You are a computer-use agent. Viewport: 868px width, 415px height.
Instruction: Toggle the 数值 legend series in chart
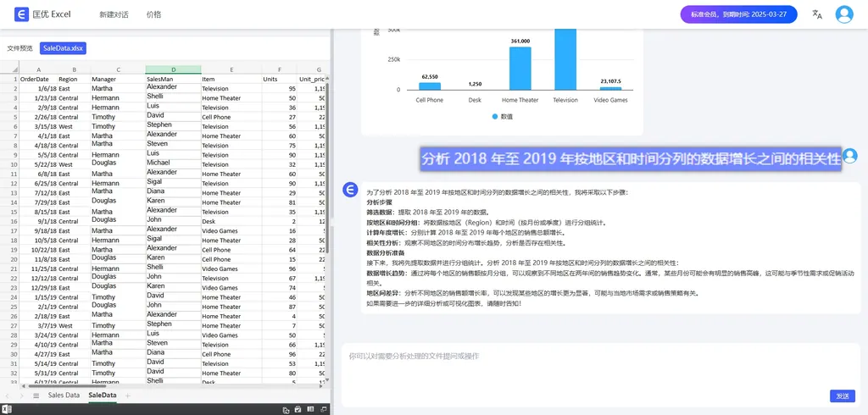pos(501,117)
